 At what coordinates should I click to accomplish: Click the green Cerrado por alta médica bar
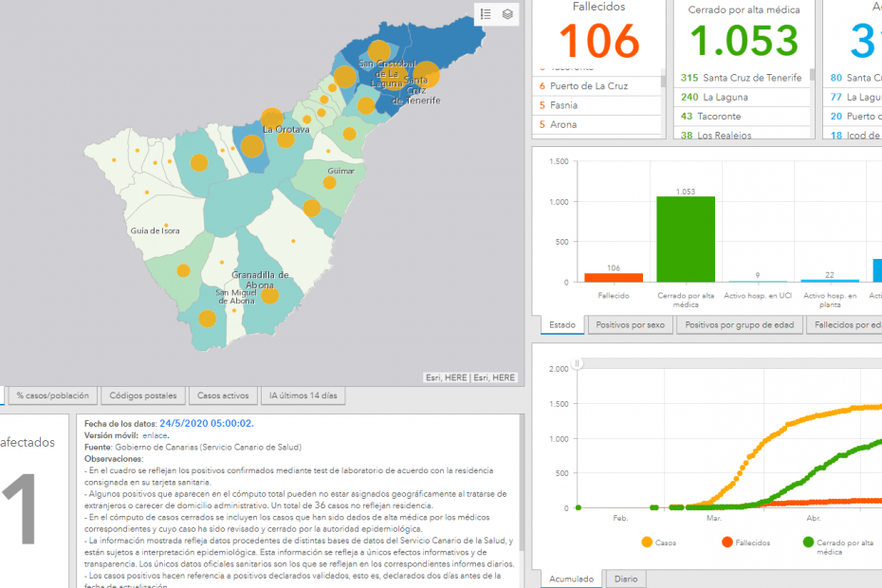pos(686,239)
